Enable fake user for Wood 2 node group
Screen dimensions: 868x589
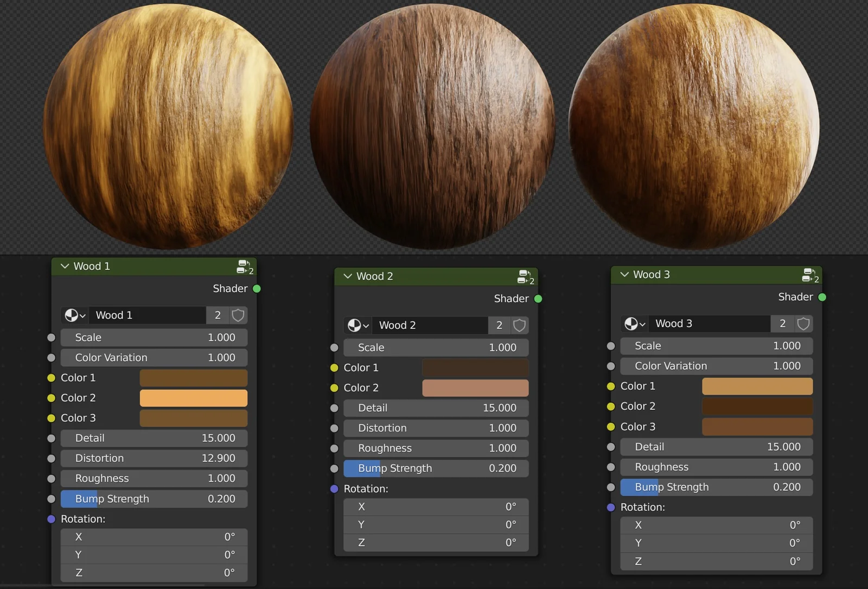(x=519, y=325)
